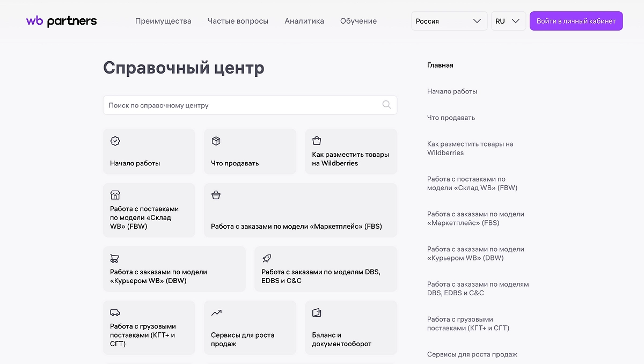Viewport: 644px width, 364px height.
Task: Open the Начало работы link in the right sidebar
Action: pyautogui.click(x=452, y=91)
